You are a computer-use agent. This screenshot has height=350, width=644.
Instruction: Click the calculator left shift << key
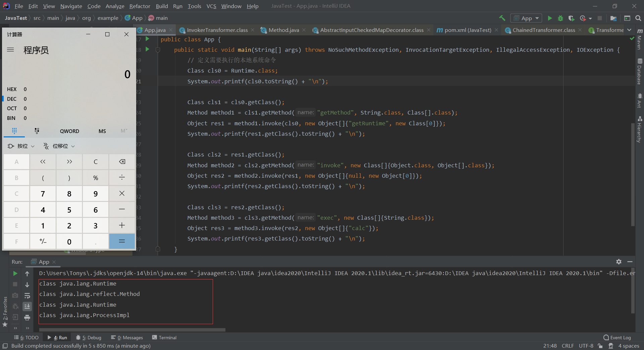coord(43,162)
